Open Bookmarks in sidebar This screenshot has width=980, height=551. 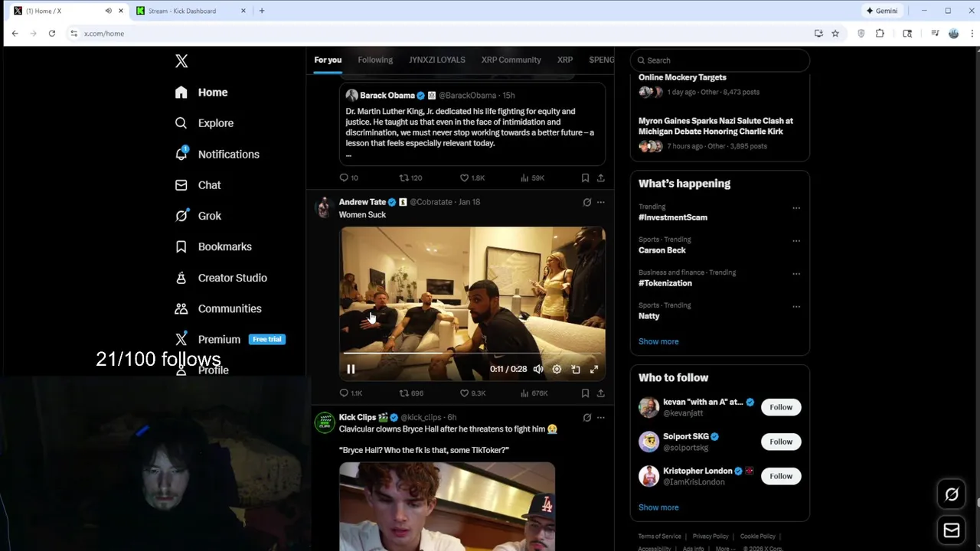(x=213, y=246)
